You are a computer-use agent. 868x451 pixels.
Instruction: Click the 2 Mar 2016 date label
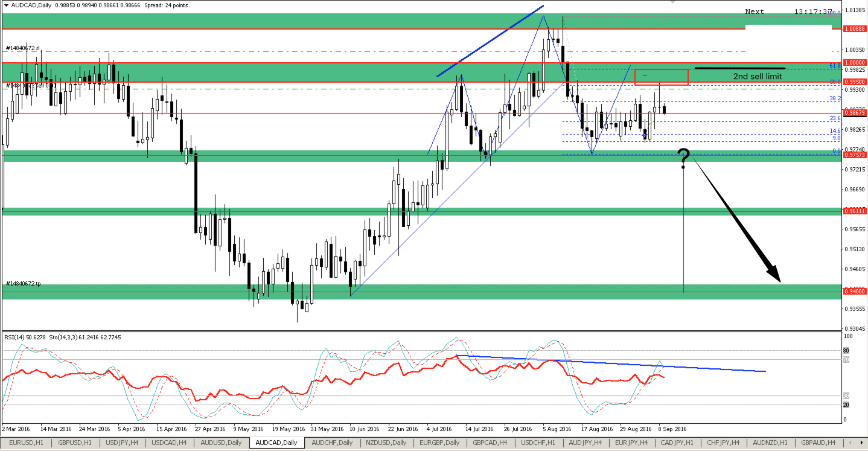tap(16, 429)
